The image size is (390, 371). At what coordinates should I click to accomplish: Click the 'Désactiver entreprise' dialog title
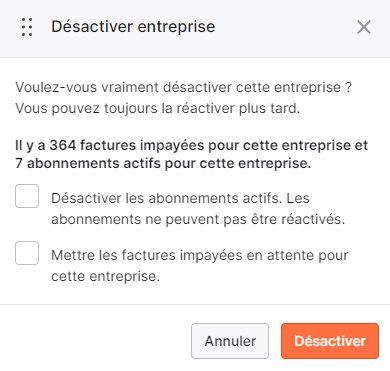[133, 27]
